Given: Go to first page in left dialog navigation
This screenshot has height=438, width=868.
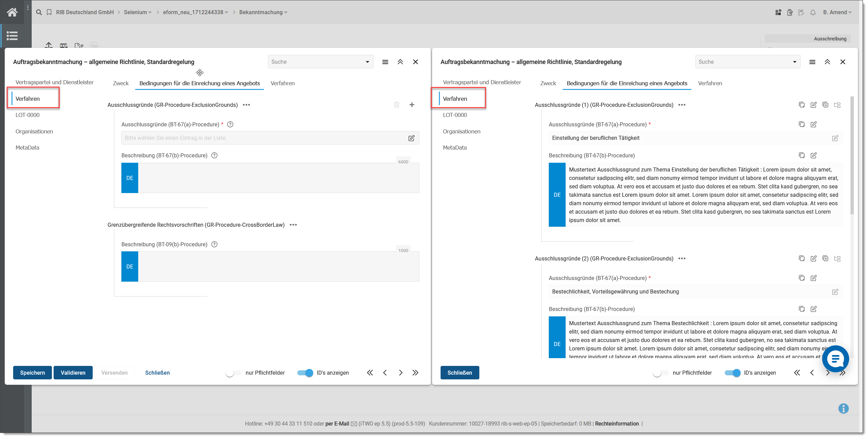Looking at the screenshot, I should click(370, 373).
